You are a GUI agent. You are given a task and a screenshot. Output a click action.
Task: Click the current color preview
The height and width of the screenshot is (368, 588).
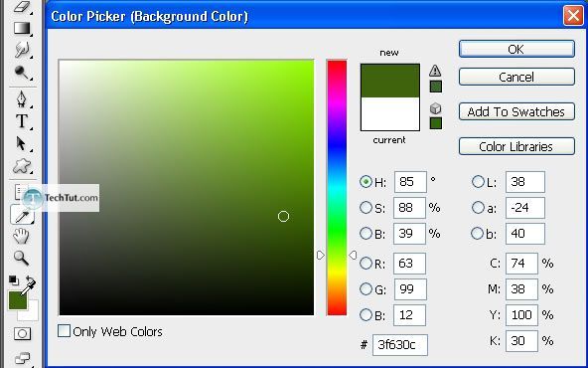pos(390,113)
